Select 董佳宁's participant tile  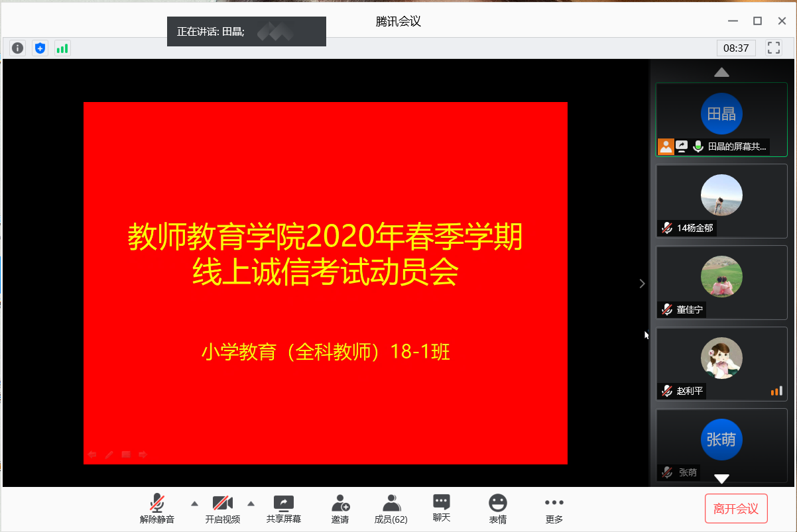[x=721, y=282]
